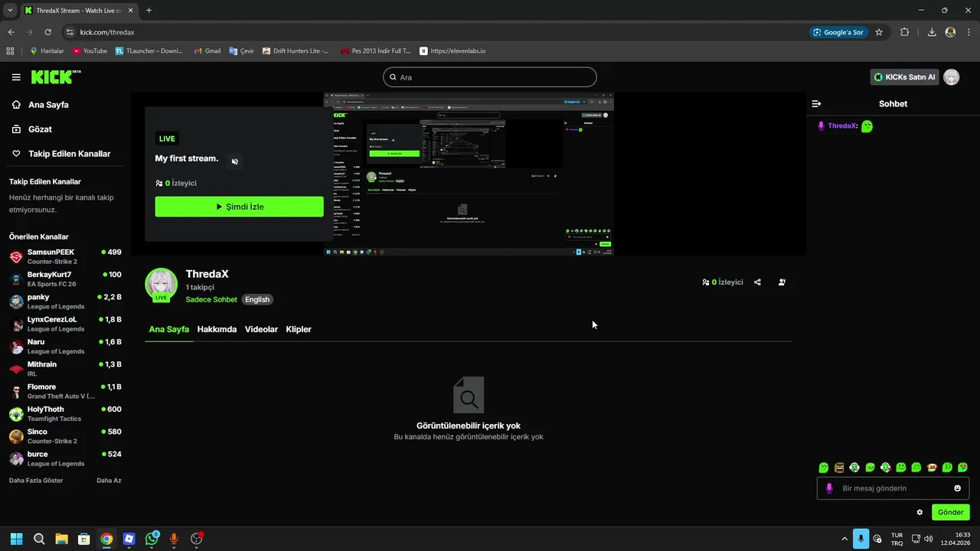Open the tab search dropdown arrow
This screenshot has width=980, height=551.
10,10
